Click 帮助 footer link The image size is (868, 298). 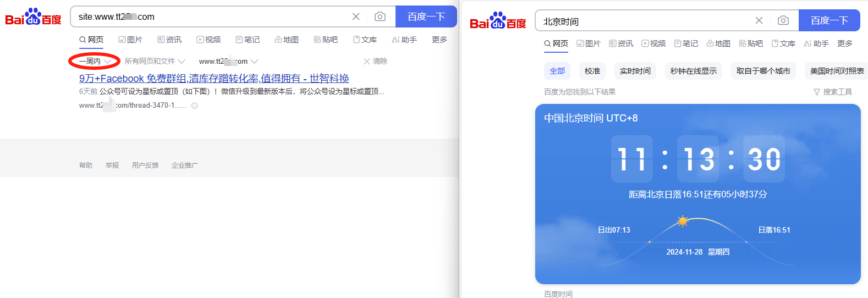click(86, 165)
